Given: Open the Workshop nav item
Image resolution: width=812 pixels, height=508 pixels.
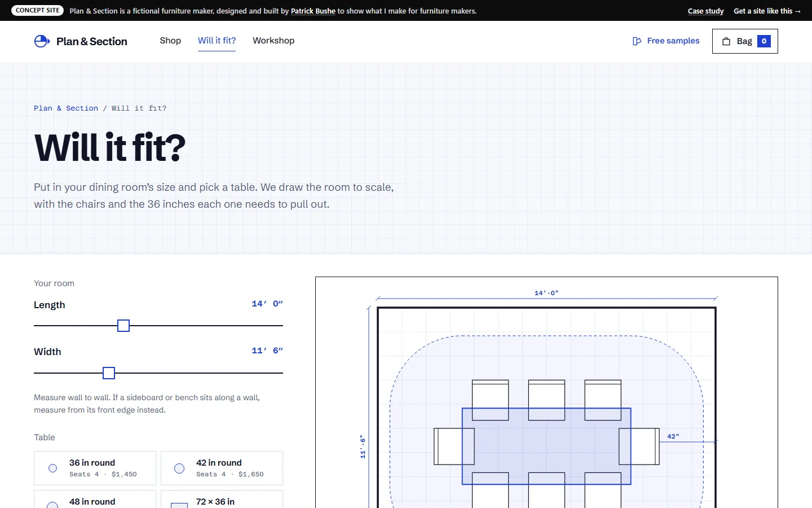Looking at the screenshot, I should (x=273, y=41).
